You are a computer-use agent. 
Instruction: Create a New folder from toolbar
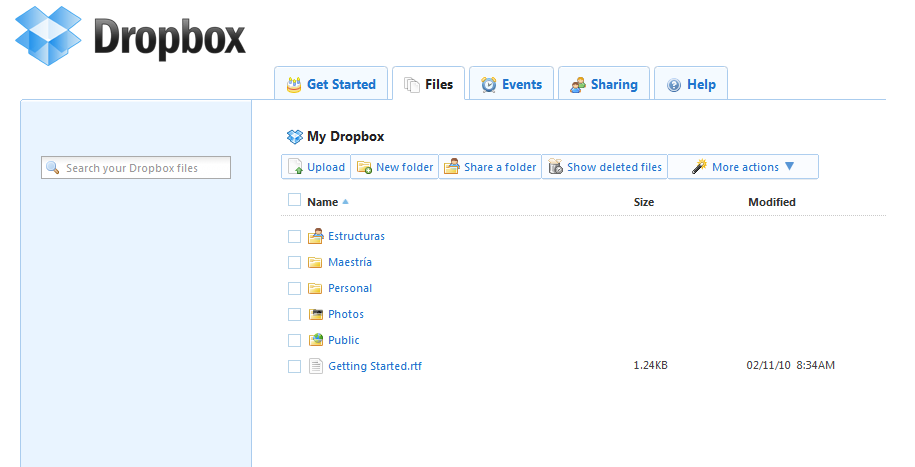click(x=395, y=167)
